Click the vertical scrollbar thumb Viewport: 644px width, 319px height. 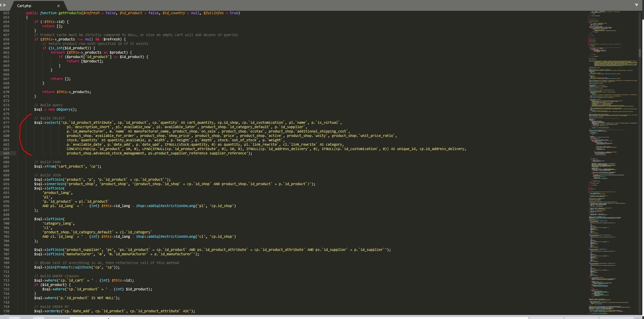[x=640, y=53]
